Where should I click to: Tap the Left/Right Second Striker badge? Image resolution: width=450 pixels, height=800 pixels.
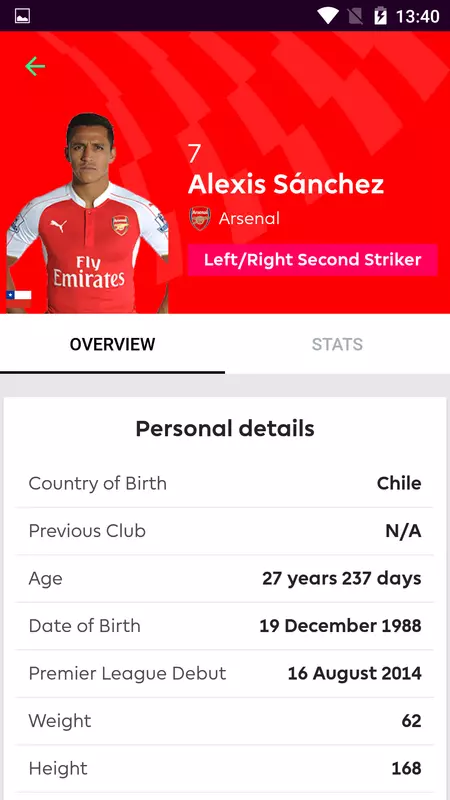click(313, 260)
